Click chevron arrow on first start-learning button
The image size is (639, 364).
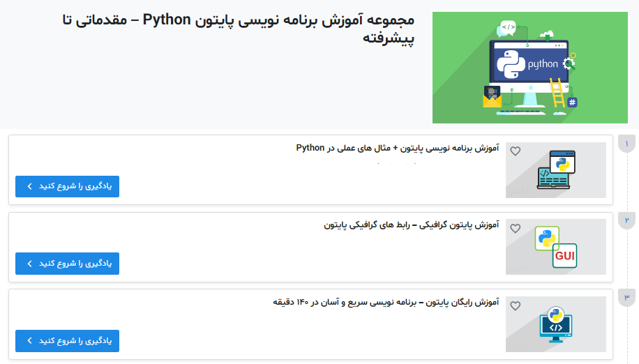29,187
